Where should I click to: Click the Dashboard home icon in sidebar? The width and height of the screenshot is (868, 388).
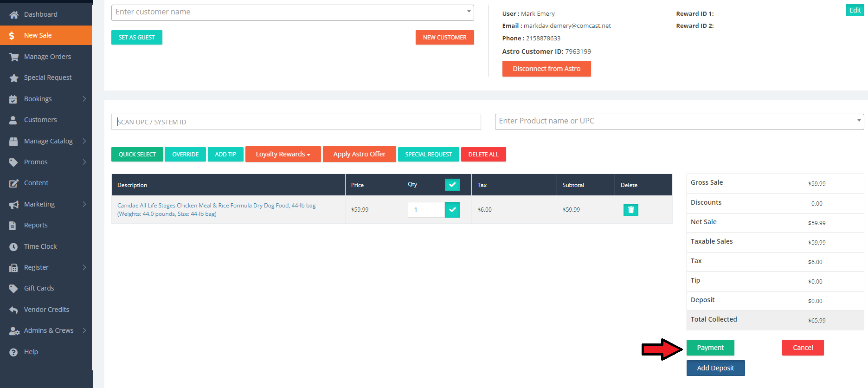[14, 15]
